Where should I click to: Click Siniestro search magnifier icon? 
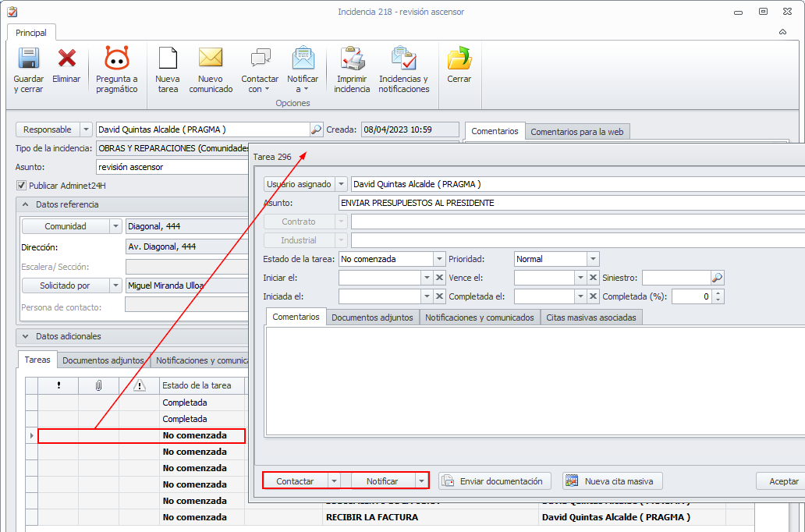717,278
